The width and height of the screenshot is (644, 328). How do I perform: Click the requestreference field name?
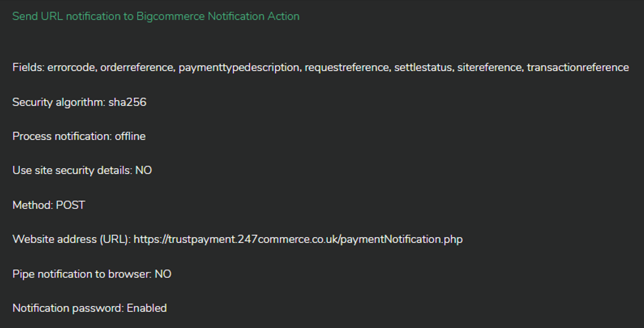347,67
